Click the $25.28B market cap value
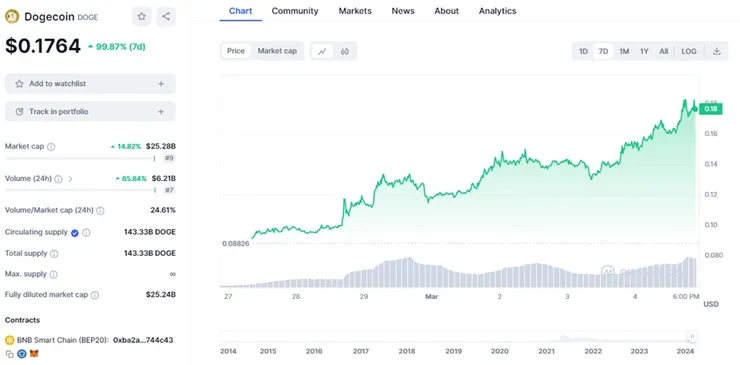Screen dimensions: 740x365 point(160,146)
